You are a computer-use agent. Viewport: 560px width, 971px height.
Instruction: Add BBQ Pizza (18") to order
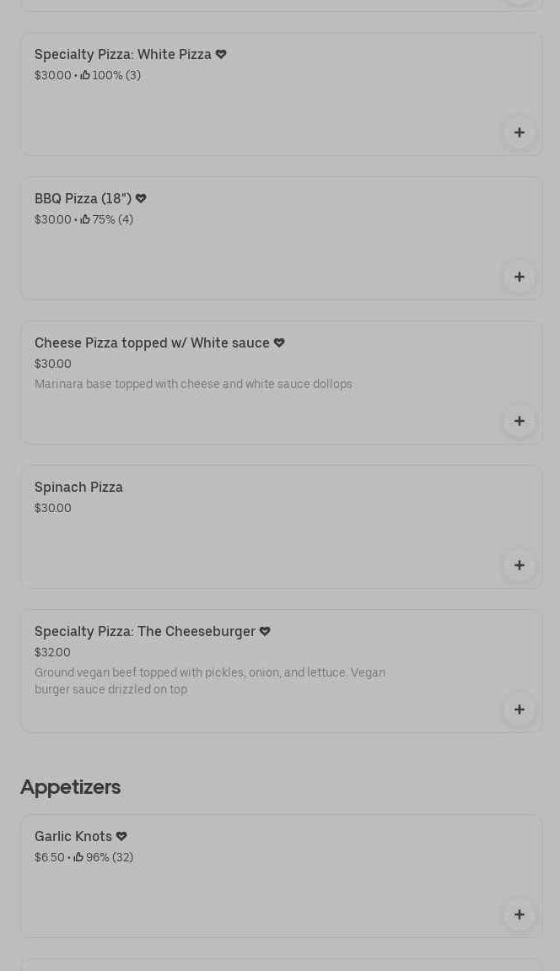(x=519, y=277)
